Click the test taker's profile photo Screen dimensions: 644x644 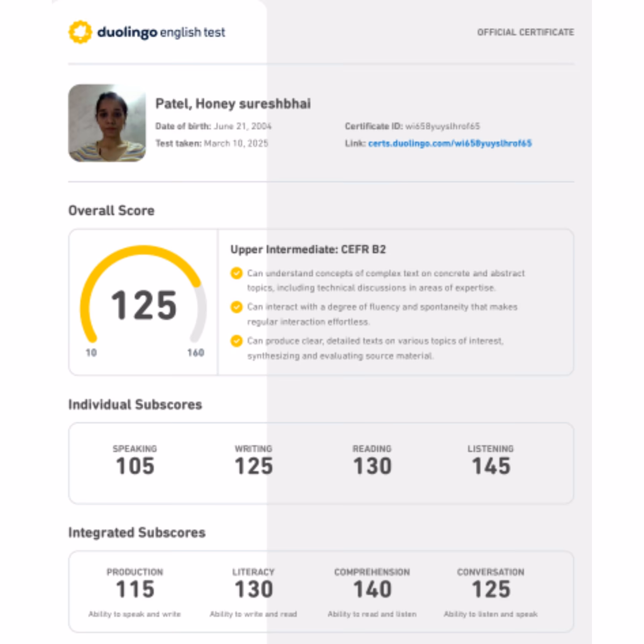click(107, 123)
